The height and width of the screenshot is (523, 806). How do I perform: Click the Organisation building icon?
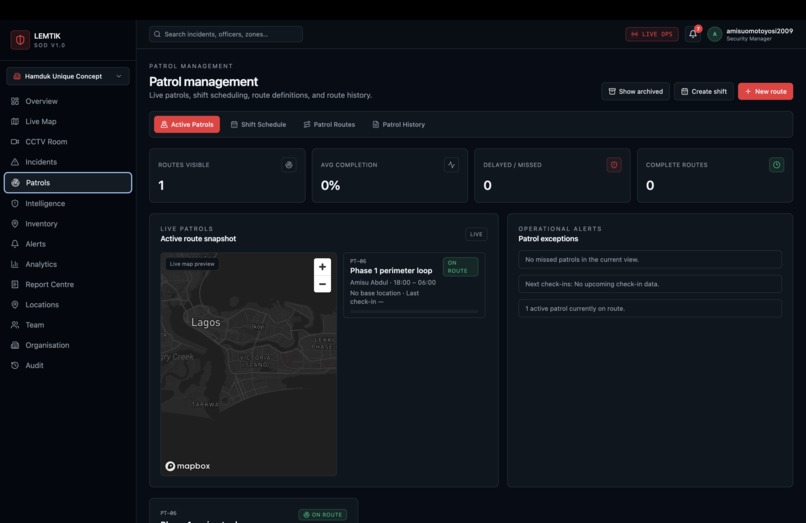[15, 345]
